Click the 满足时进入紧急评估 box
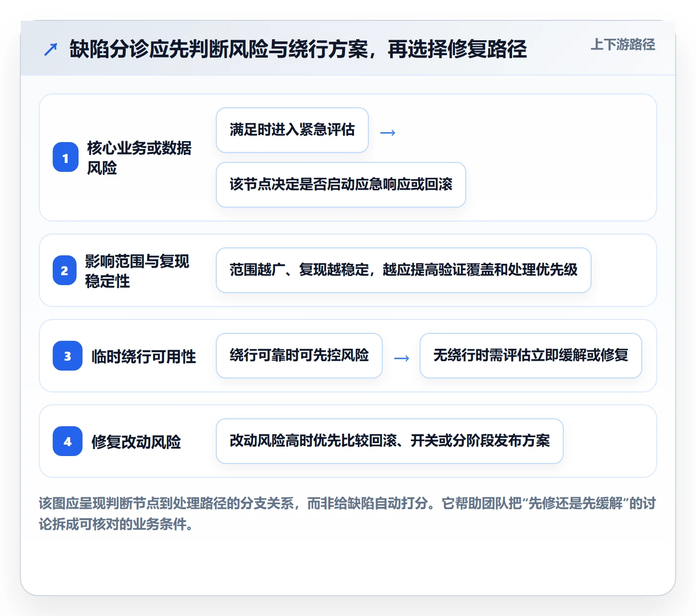The width and height of the screenshot is (696, 616). point(292,130)
